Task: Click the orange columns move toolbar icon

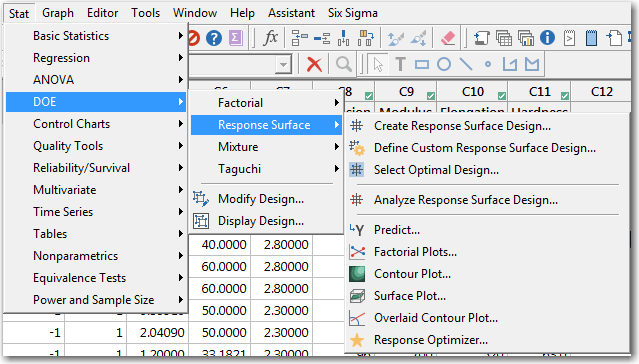Action: click(366, 38)
